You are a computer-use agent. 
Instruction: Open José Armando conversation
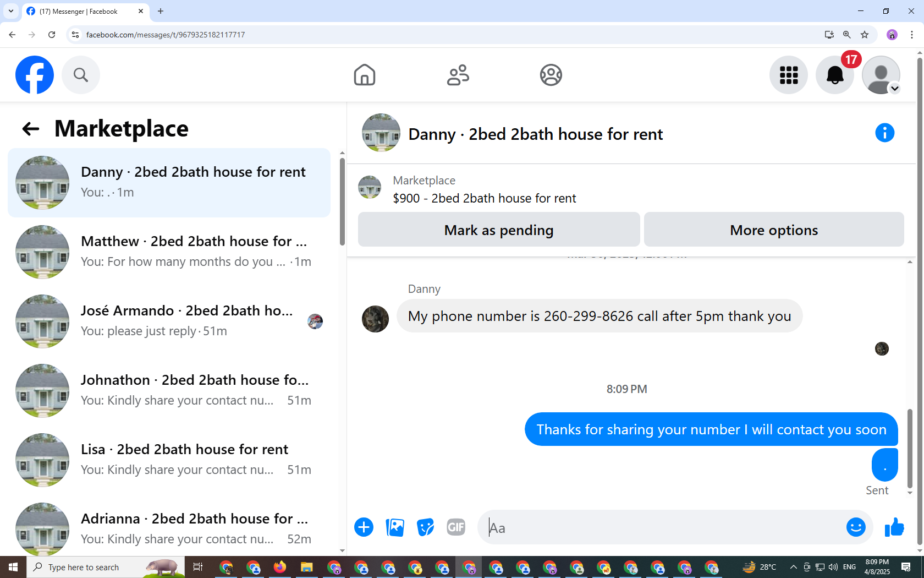click(x=169, y=321)
